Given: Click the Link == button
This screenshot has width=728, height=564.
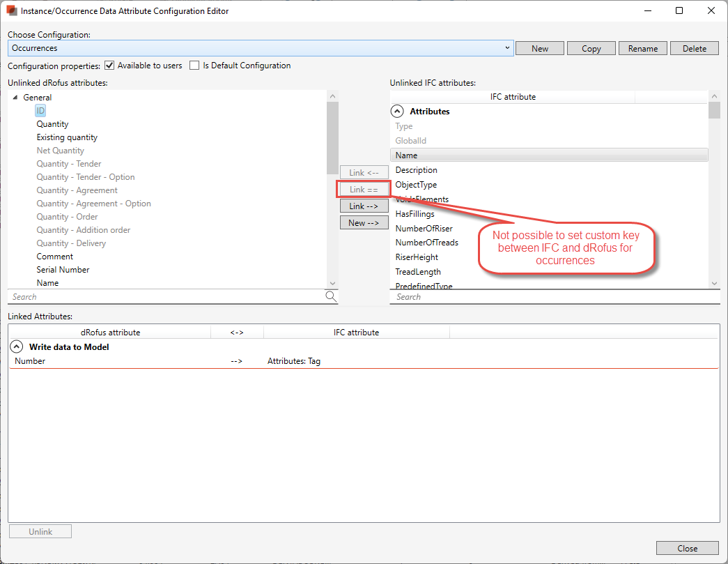Looking at the screenshot, I should point(364,189).
